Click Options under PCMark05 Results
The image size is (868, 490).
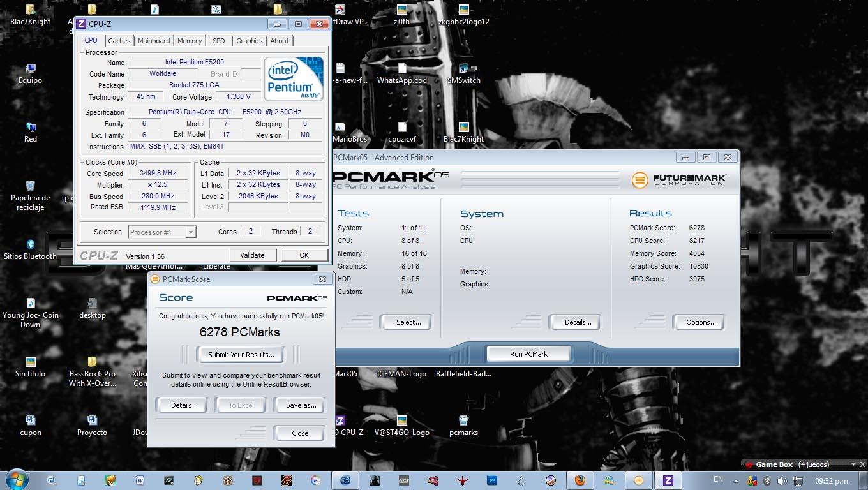click(701, 322)
